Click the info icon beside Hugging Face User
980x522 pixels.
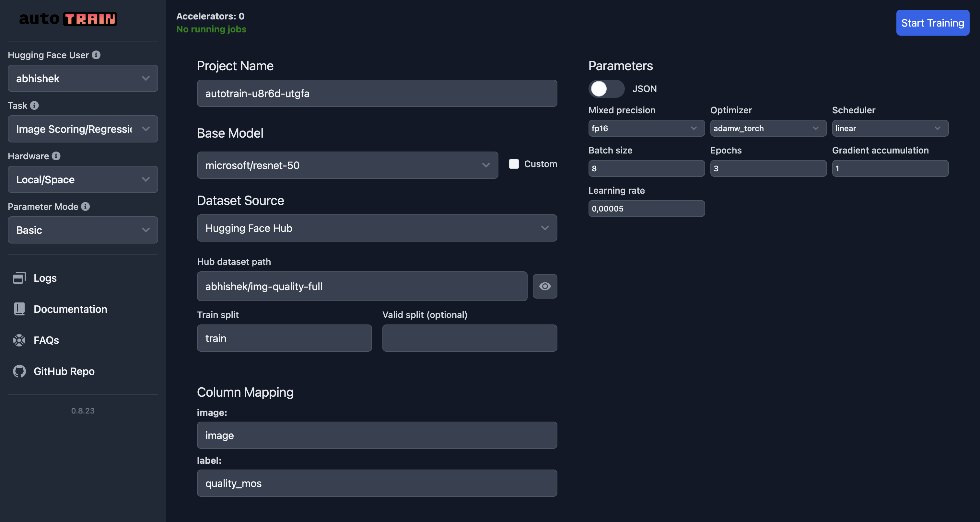[96, 55]
